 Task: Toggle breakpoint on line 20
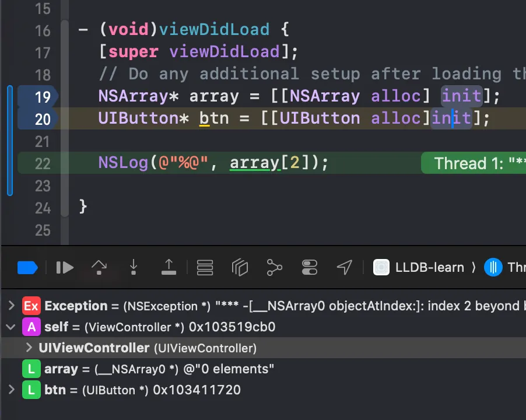pyautogui.click(x=37, y=119)
